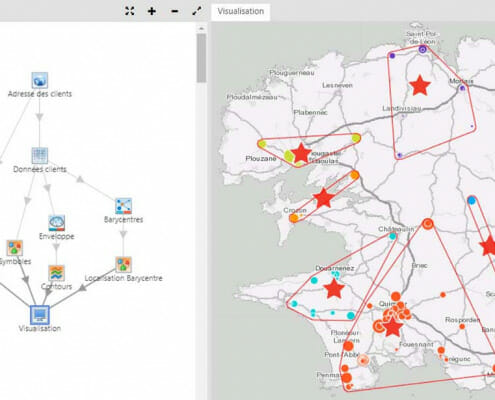Click the Lesneven town label on the map
Viewport: 495px width, 400px height.
[x=337, y=85]
